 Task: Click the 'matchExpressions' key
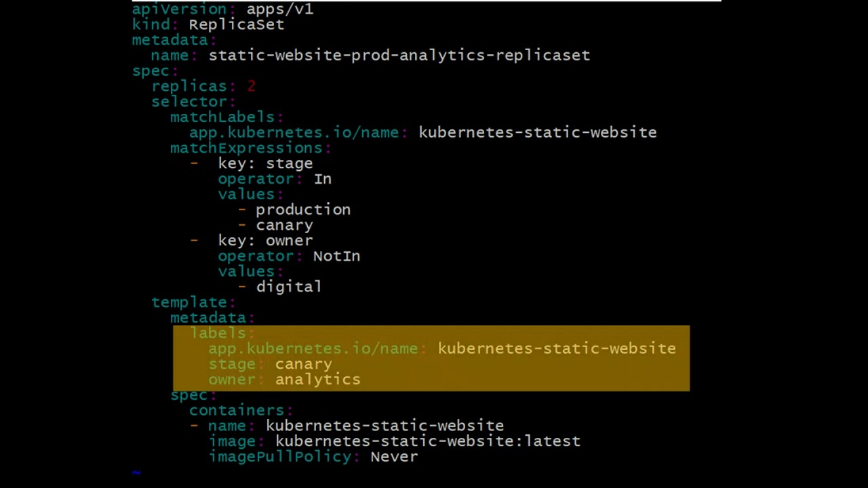pos(246,148)
